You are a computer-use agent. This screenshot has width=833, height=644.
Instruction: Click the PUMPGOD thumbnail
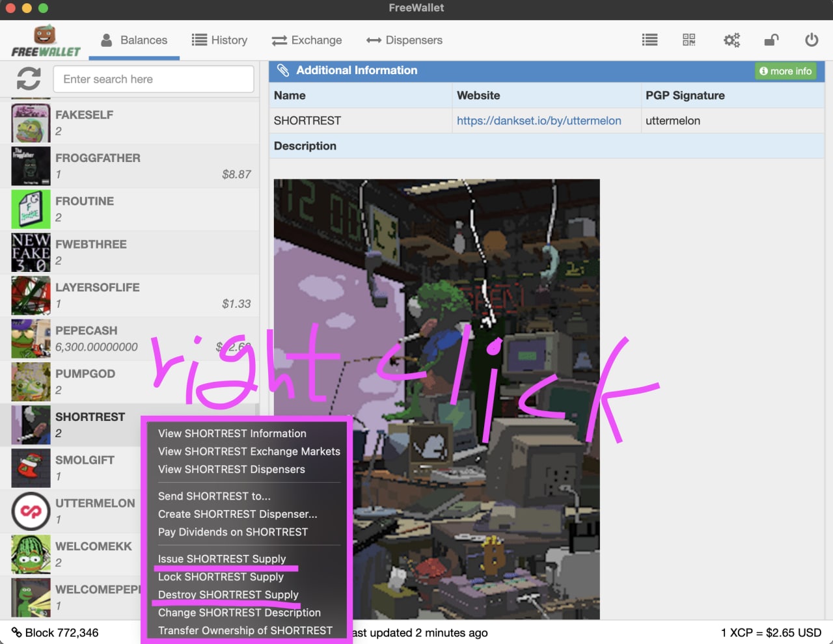31,382
